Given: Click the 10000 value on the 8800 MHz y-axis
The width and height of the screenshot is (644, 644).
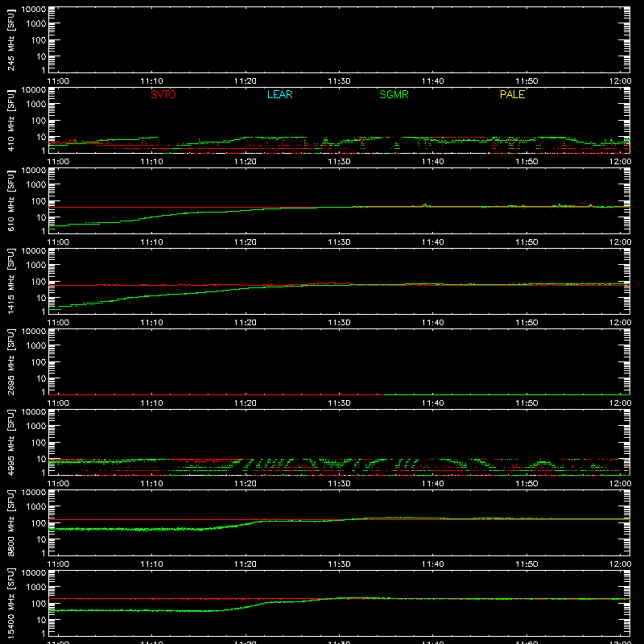Looking at the screenshot, I should pyautogui.click(x=34, y=493).
